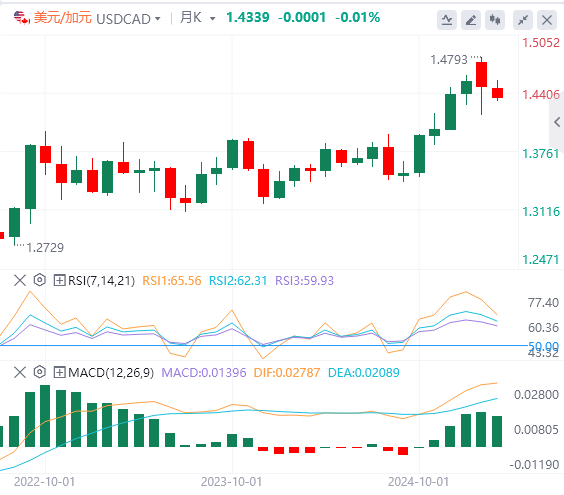Switch candlestick chart style icon

tap(495, 20)
